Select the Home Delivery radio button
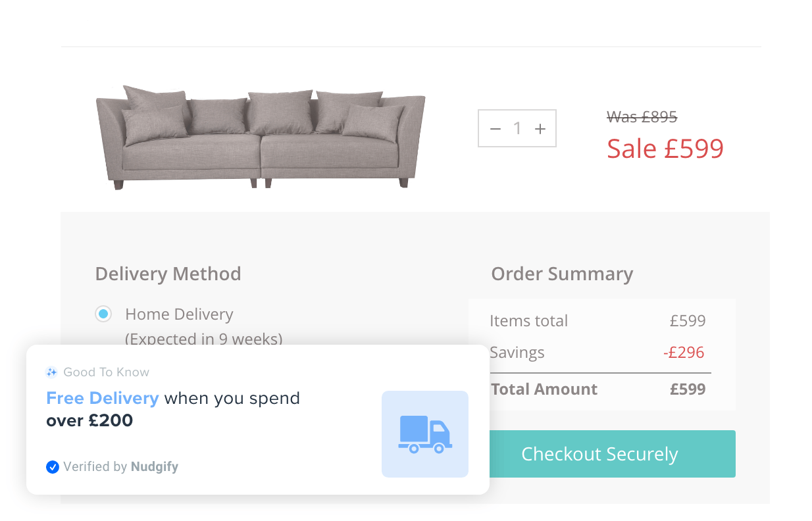 pyautogui.click(x=103, y=314)
